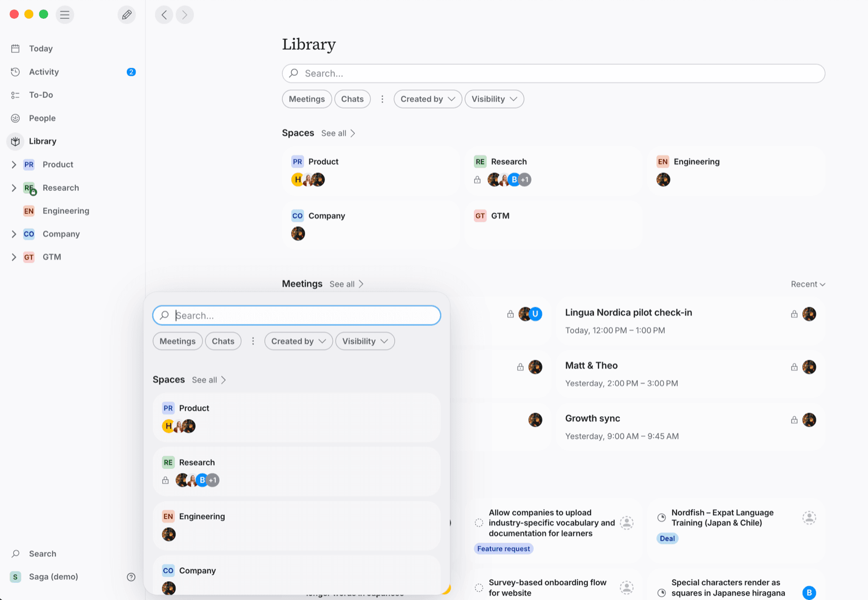The width and height of the screenshot is (868, 600).
Task: Click the CO Company icon in sidebar
Action: [x=29, y=234]
